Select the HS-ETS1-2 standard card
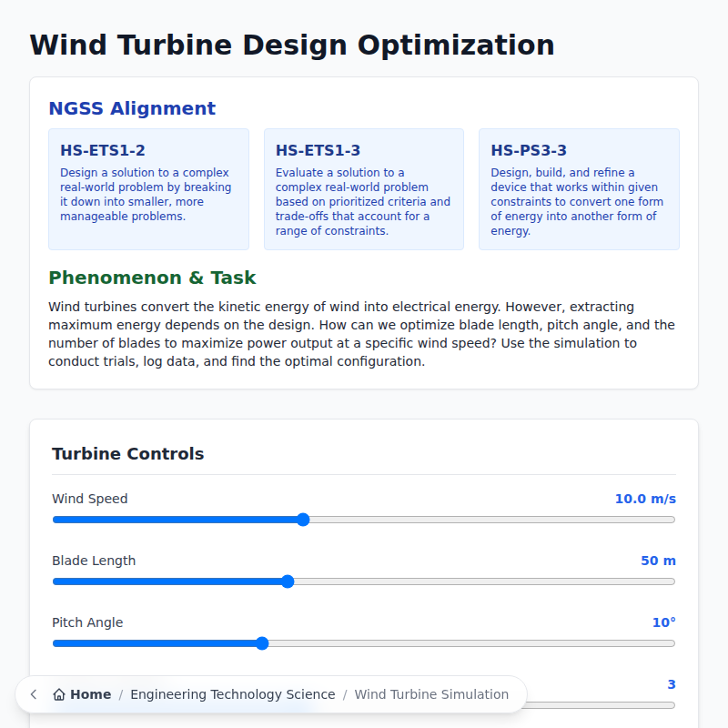The height and width of the screenshot is (728, 728). (148, 188)
